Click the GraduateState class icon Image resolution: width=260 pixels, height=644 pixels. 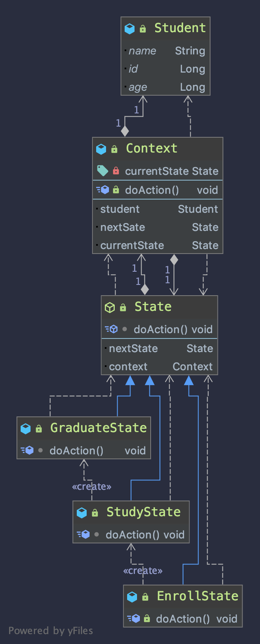(x=26, y=428)
